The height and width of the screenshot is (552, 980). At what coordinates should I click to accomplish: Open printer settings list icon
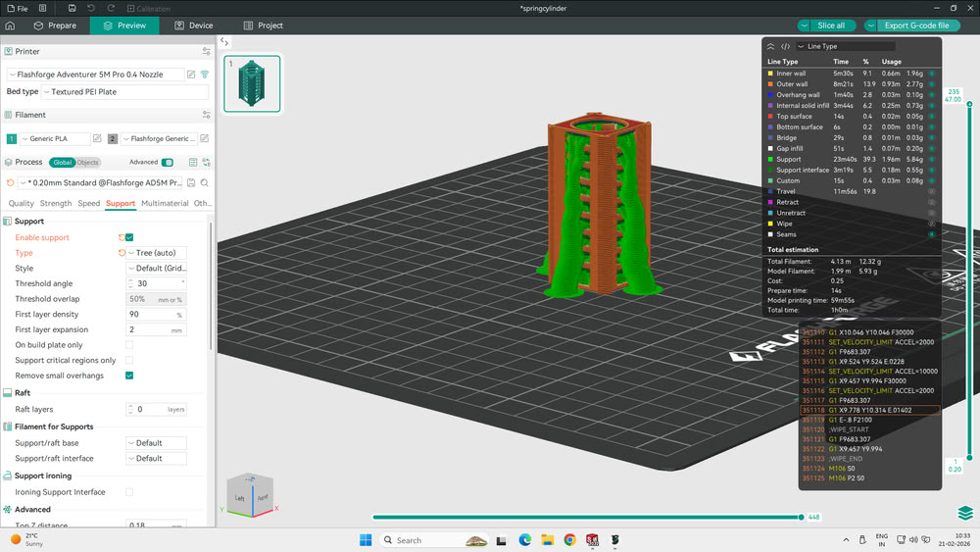click(206, 51)
